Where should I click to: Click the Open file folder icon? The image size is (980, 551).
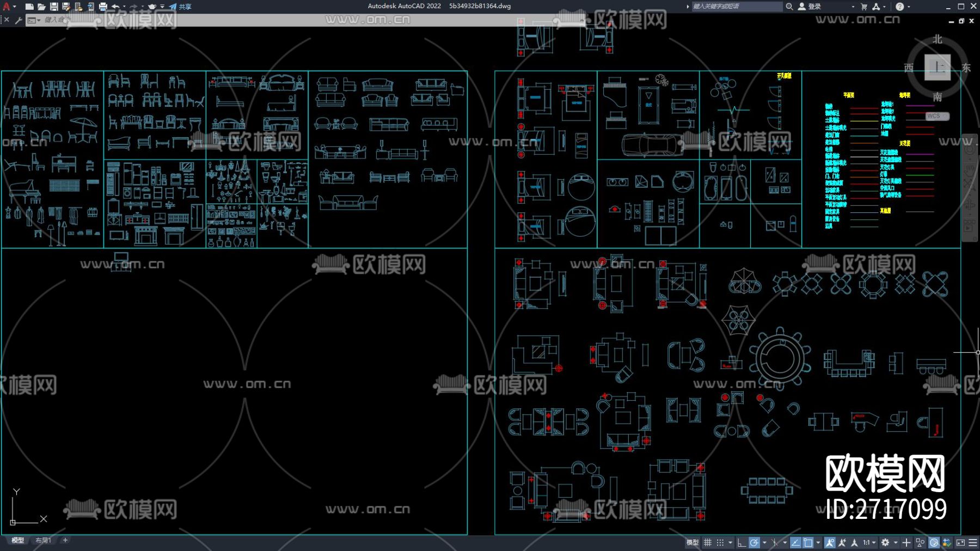(41, 7)
